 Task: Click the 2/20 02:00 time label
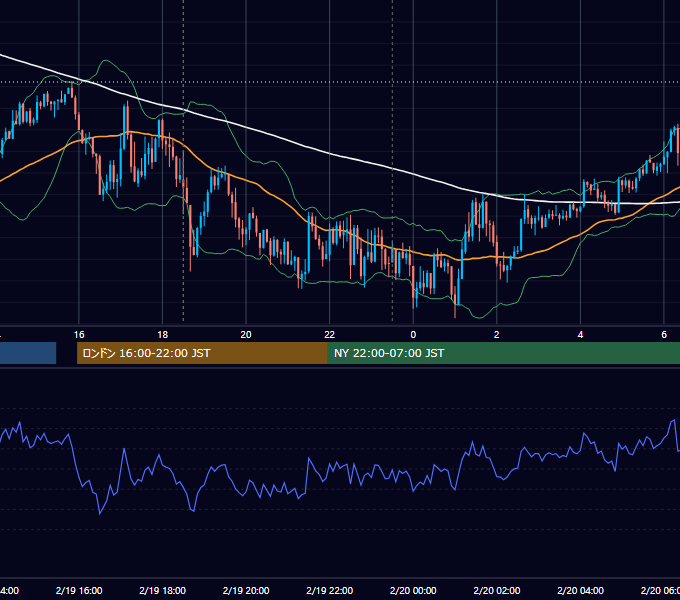click(497, 590)
